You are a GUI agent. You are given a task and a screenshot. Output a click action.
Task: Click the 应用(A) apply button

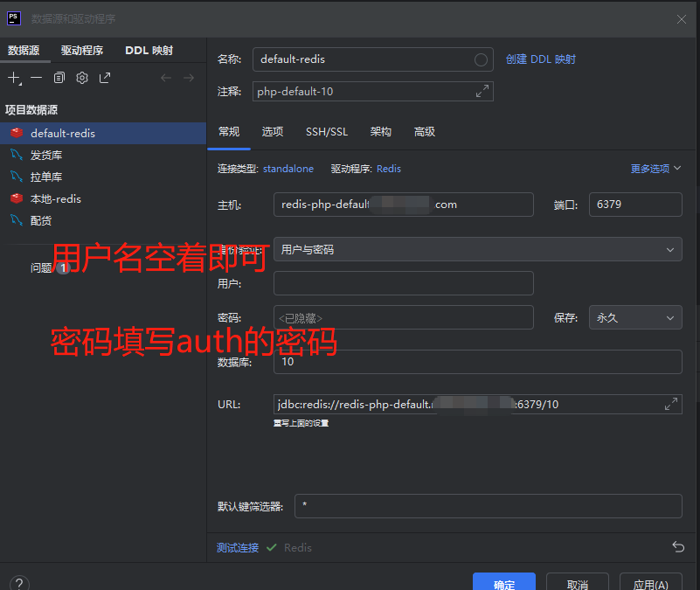click(x=650, y=583)
